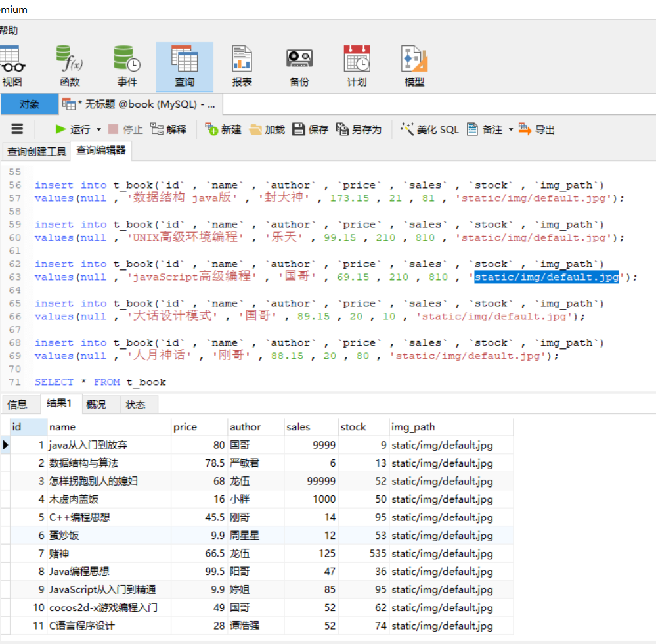Select the cell '蛋炒饭'
The width and height of the screenshot is (656, 644).
(x=109, y=536)
